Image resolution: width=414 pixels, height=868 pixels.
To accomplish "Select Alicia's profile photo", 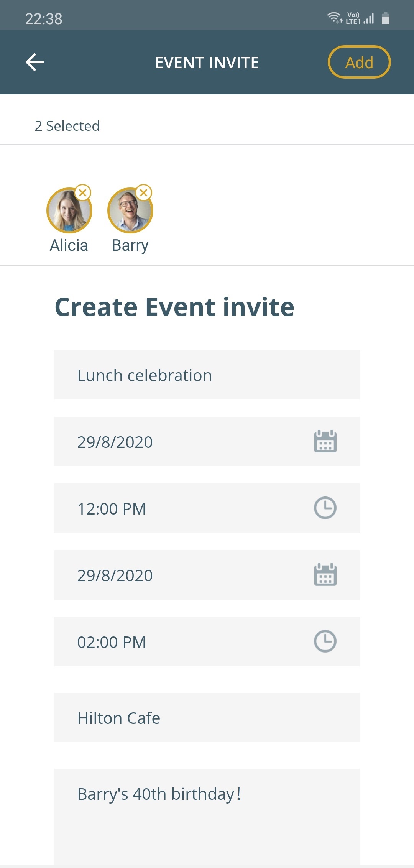I will point(69,210).
